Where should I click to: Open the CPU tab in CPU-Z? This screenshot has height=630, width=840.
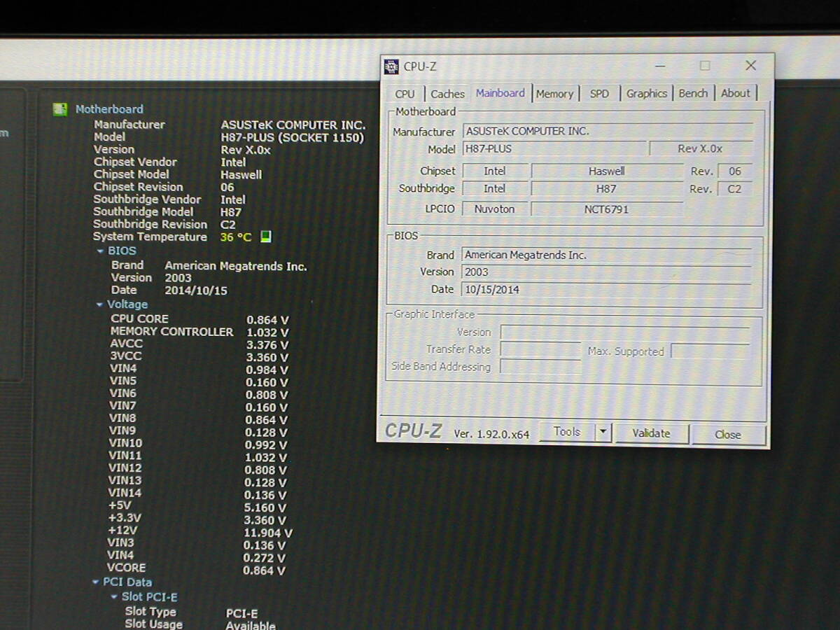[x=405, y=94]
